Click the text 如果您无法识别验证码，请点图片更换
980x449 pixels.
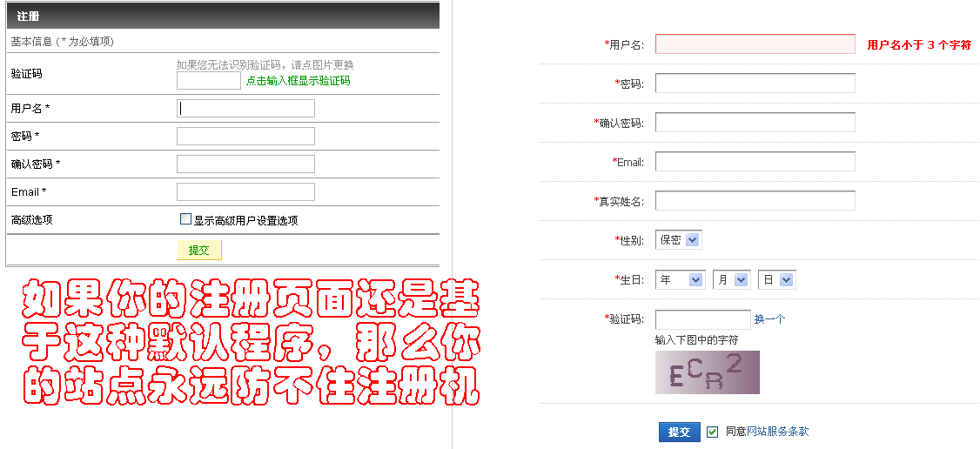tap(265, 64)
